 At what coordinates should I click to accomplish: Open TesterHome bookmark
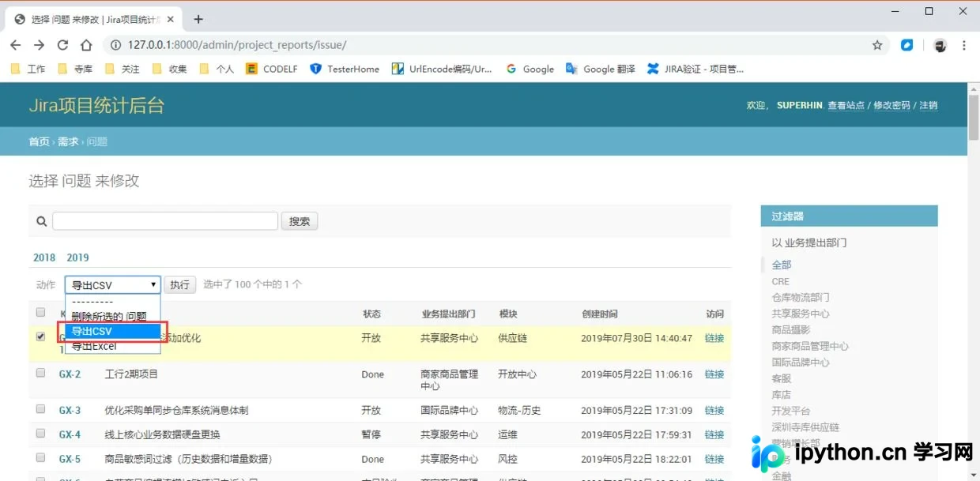pos(345,69)
